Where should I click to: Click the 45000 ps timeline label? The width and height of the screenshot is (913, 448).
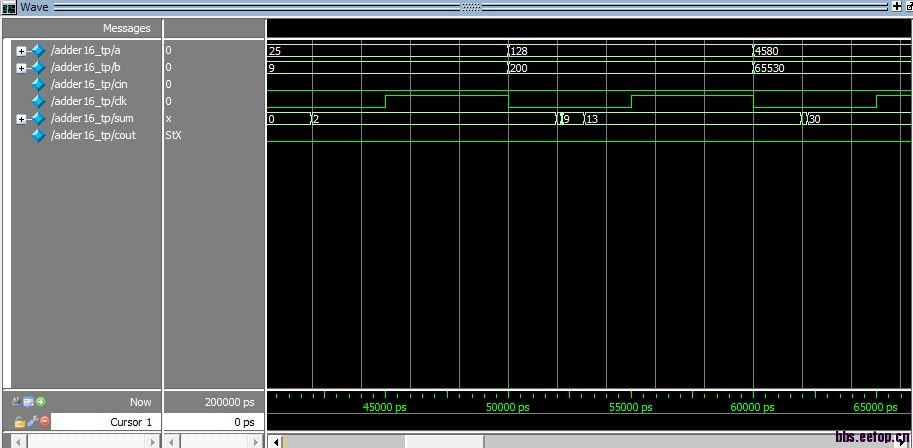[x=384, y=407]
